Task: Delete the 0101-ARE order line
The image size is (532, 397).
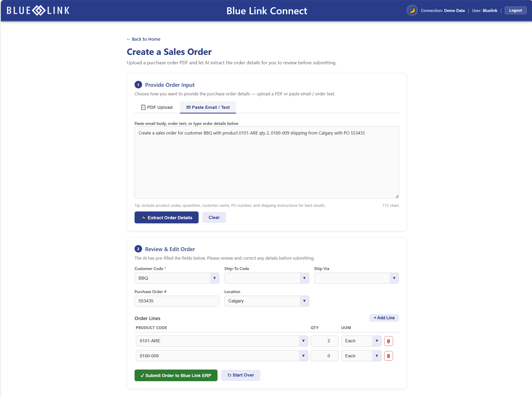Action: [x=388, y=341]
